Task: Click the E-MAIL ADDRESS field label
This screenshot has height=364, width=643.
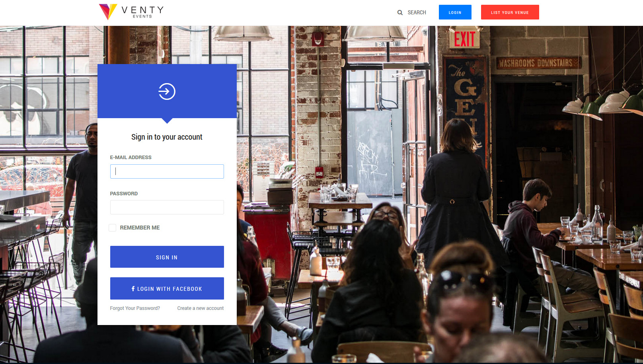Action: (131, 158)
